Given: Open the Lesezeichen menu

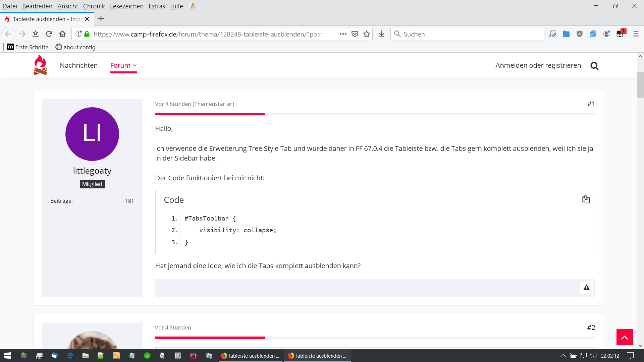Looking at the screenshot, I should tap(126, 6).
